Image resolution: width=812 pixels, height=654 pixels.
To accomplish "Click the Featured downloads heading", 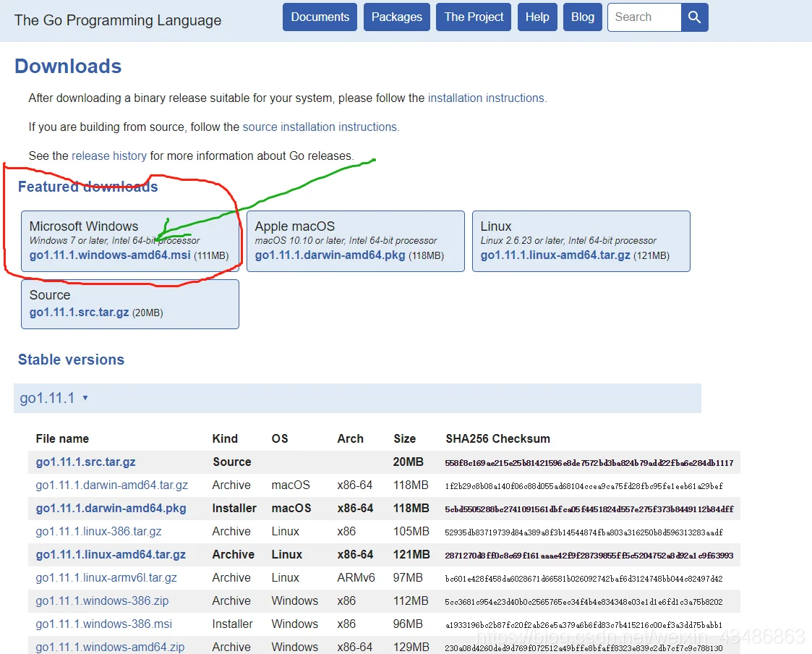I will coord(88,187).
